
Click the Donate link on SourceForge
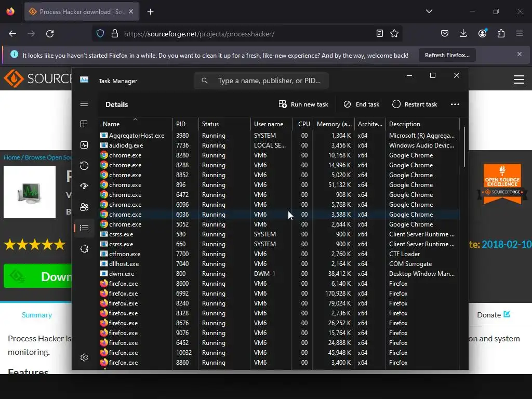coord(494,314)
